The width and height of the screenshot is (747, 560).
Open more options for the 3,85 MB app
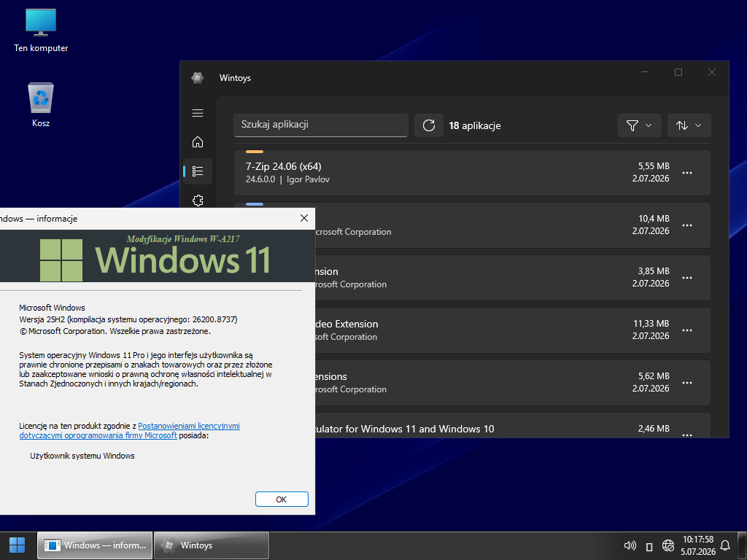[x=687, y=278]
